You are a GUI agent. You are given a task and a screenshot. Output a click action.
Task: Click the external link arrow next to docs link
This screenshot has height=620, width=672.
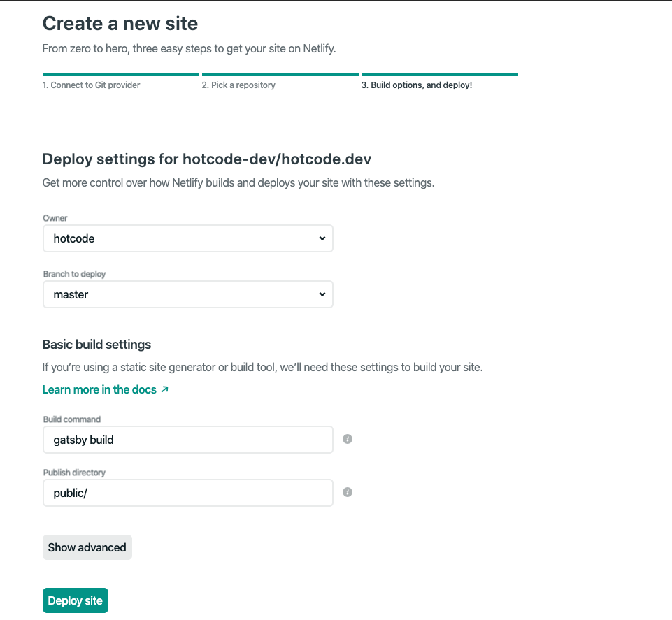pos(165,389)
